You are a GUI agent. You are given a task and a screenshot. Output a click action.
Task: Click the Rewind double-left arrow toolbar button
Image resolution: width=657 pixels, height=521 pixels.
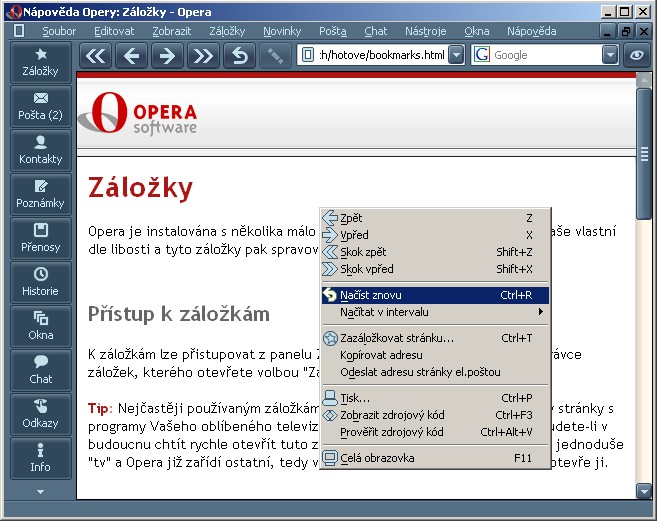click(x=96, y=55)
